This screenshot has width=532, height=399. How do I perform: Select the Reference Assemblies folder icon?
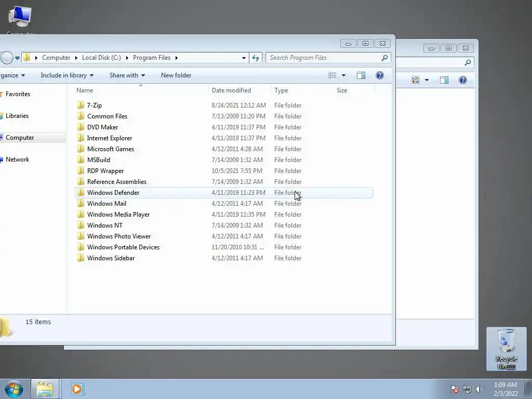coord(81,181)
